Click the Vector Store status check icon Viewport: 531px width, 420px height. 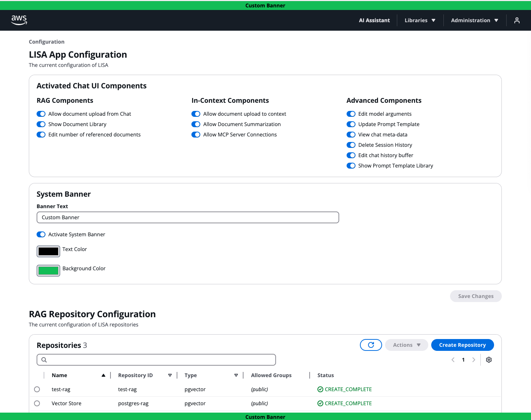click(320, 403)
